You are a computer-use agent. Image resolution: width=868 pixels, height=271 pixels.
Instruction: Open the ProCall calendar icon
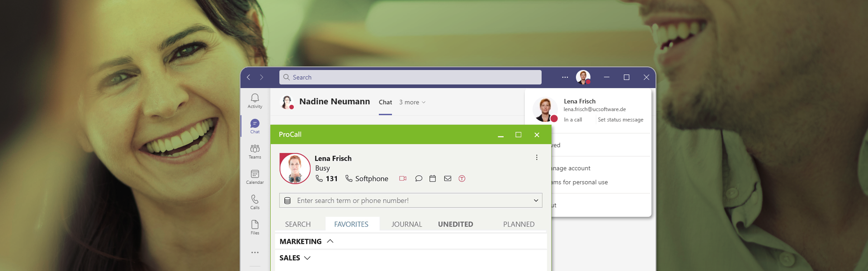coord(433,178)
